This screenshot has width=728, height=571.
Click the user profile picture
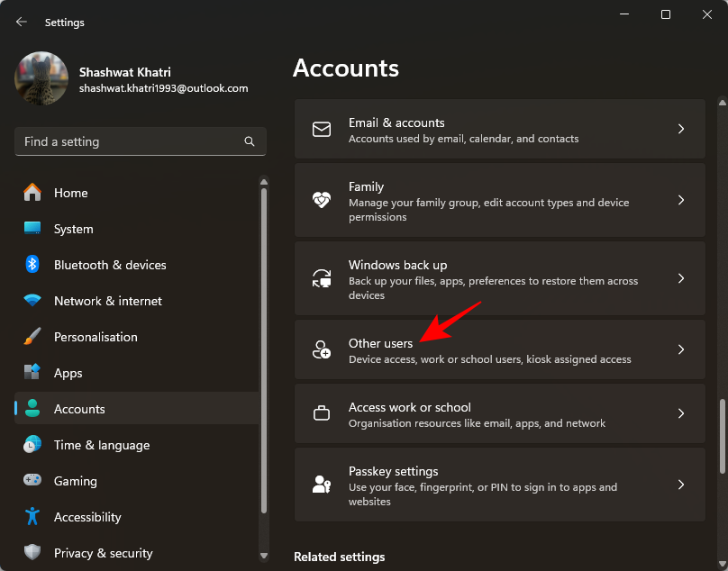[41, 79]
